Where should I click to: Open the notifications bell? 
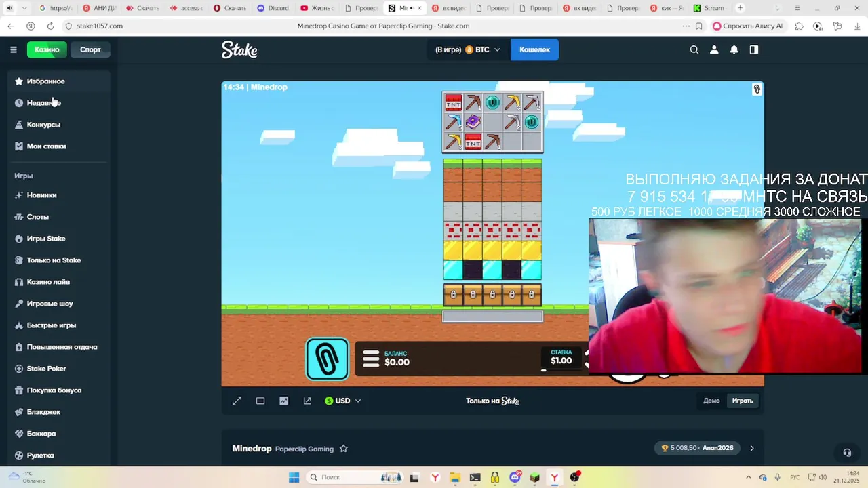coord(734,49)
